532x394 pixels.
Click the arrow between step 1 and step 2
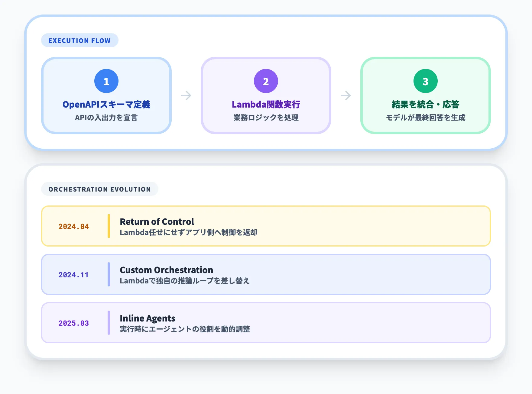(x=186, y=95)
